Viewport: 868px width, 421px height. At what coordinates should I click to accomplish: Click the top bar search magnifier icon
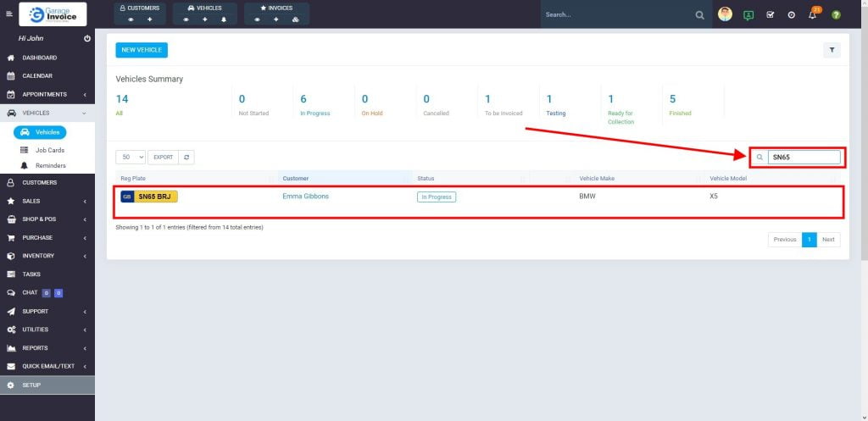(x=699, y=15)
